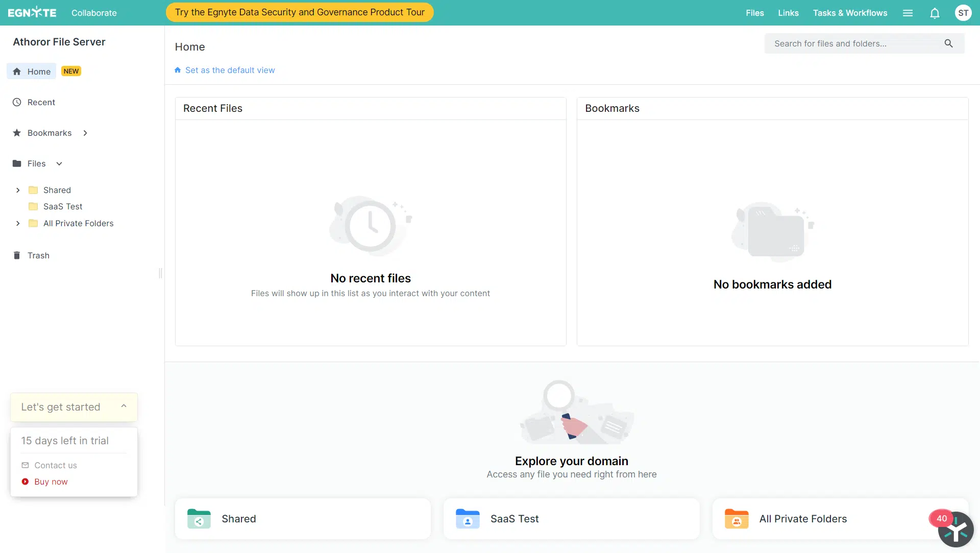Click the Contact us envelope icon
This screenshot has width=980, height=553.
tap(25, 465)
